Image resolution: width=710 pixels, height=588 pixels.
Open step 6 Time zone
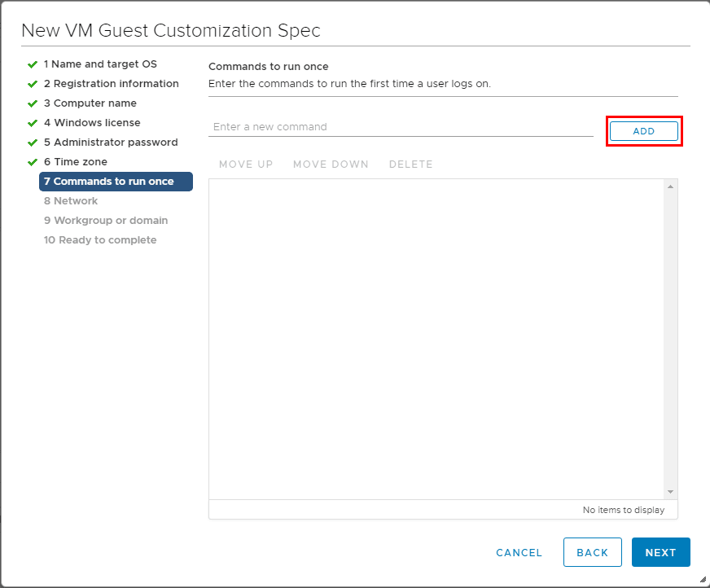point(76,162)
